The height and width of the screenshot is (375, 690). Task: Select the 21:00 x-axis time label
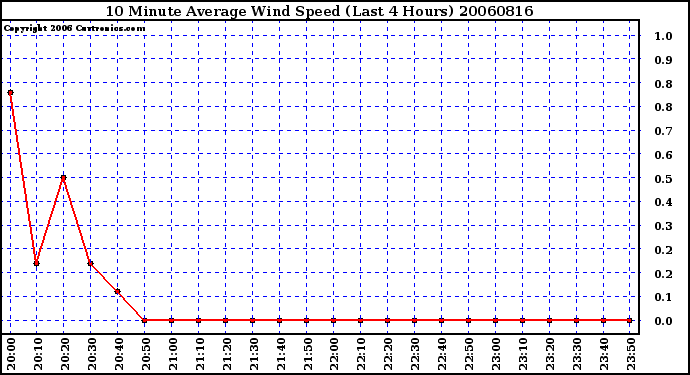(172, 354)
